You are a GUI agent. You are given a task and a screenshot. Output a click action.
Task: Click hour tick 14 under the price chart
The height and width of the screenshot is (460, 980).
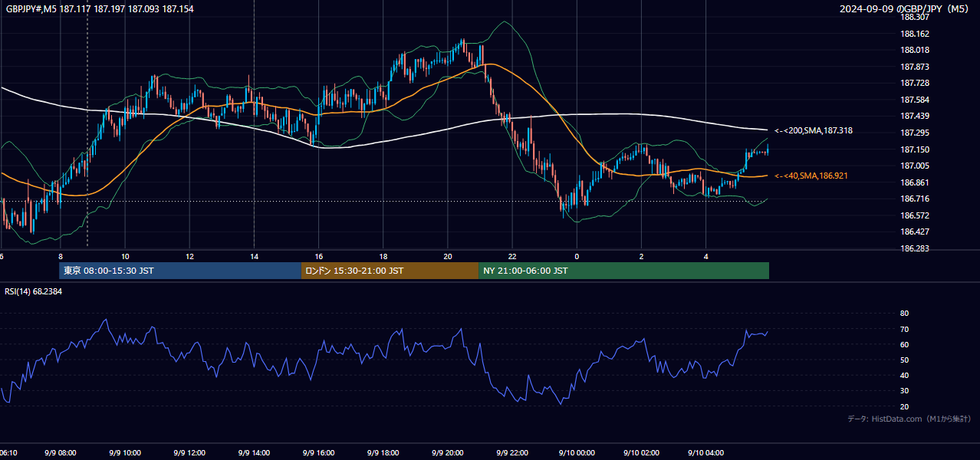pyautogui.click(x=254, y=257)
